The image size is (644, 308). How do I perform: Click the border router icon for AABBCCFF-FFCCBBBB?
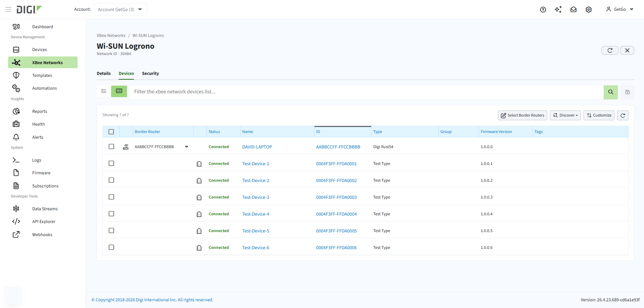coord(126,147)
